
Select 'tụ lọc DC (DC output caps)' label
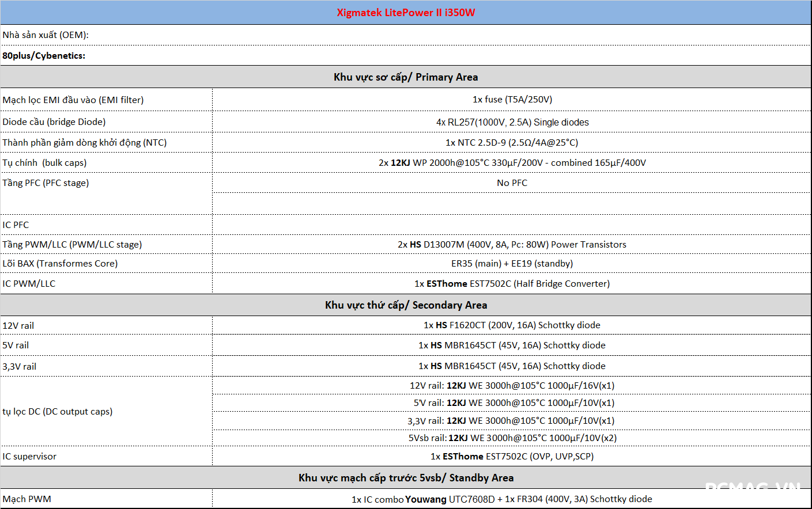click(58, 412)
